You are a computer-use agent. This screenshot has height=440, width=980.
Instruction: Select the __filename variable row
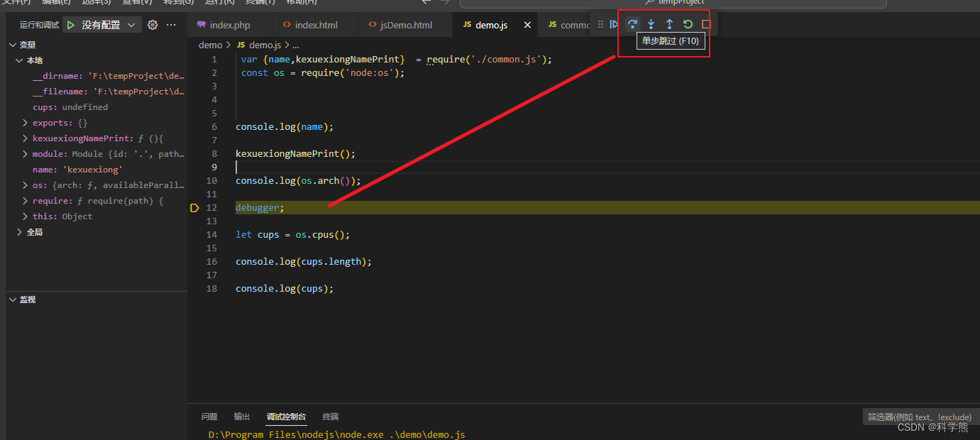pyautogui.click(x=97, y=92)
